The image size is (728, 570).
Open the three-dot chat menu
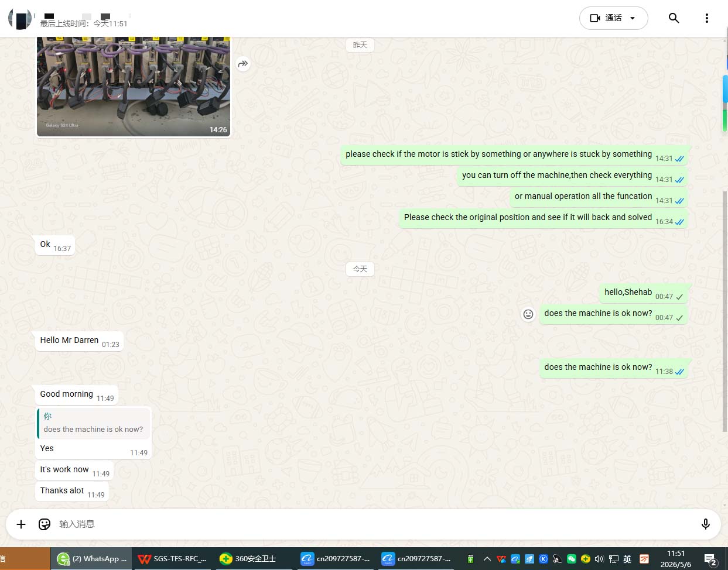pyautogui.click(x=707, y=18)
